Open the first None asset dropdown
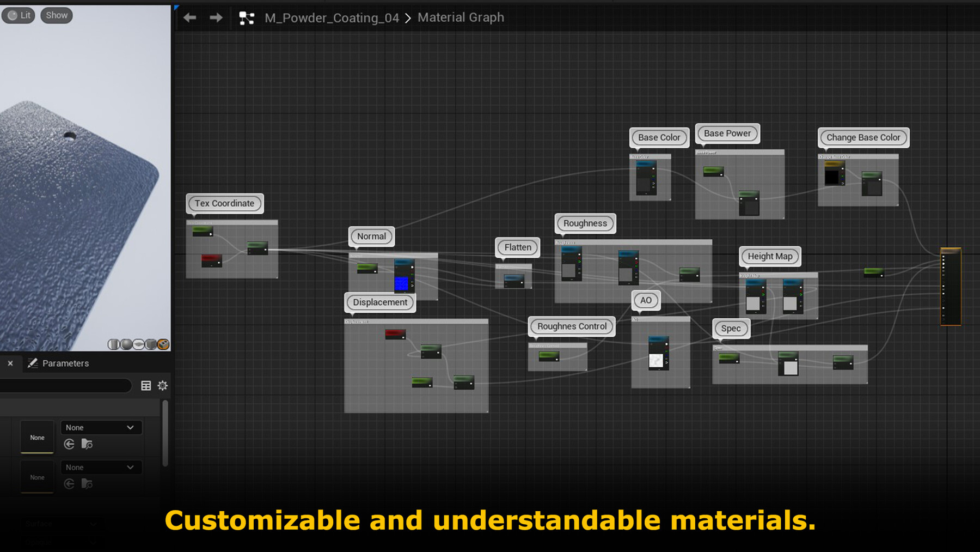980x552 pixels. pyautogui.click(x=101, y=427)
